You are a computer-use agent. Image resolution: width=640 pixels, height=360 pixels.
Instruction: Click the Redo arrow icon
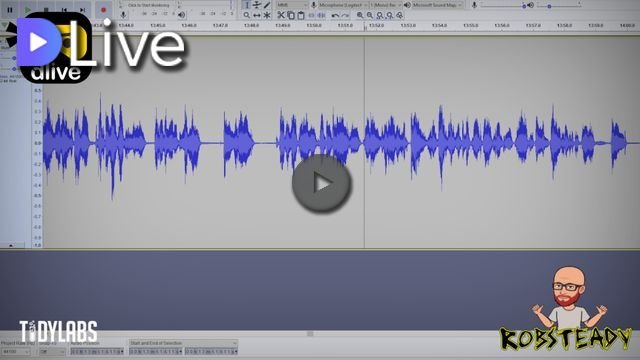(x=345, y=15)
